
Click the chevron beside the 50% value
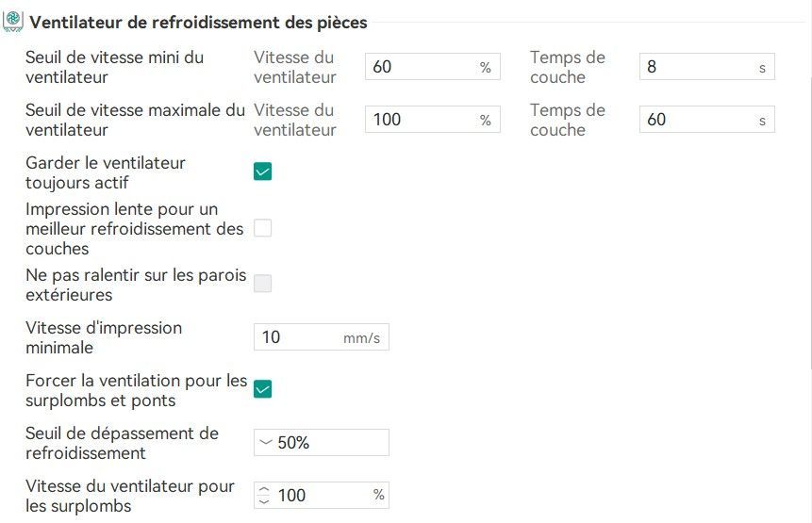[x=265, y=442]
